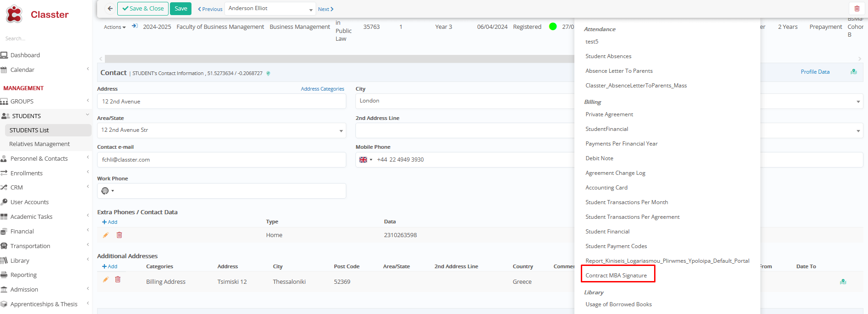Viewport: 868px width, 314px height.
Task: Open Work Phone globe country selector
Action: point(107,191)
